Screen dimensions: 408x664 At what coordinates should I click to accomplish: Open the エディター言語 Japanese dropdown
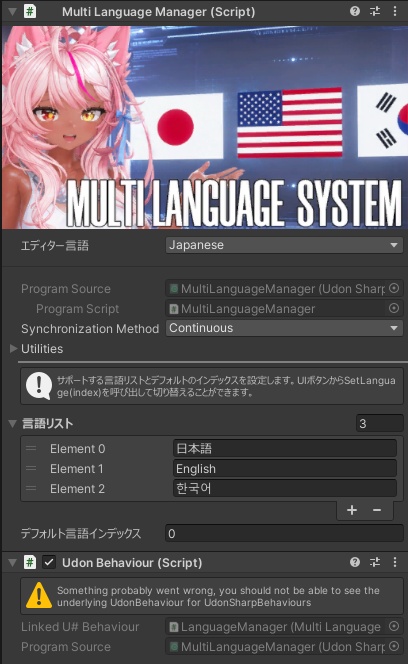pos(284,245)
